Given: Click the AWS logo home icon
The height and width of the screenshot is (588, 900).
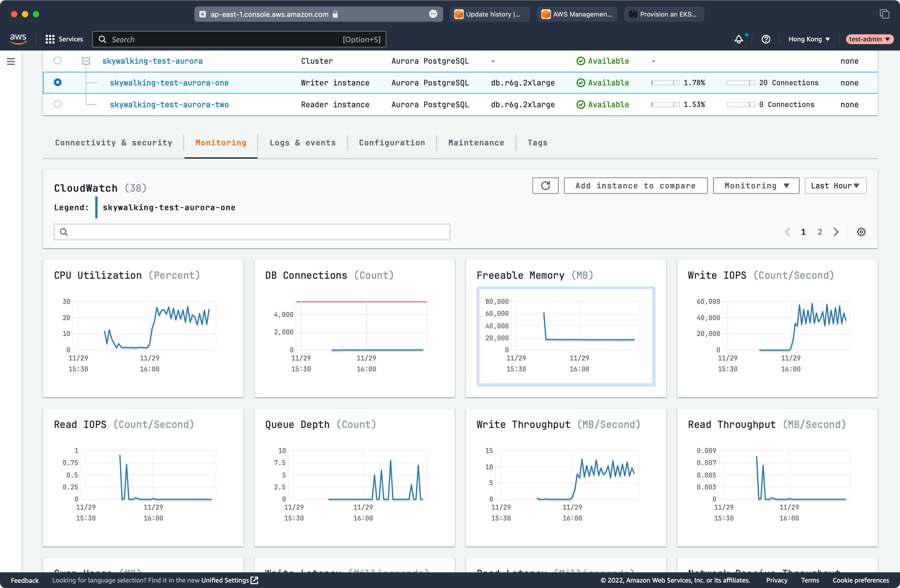Looking at the screenshot, I should tap(18, 39).
